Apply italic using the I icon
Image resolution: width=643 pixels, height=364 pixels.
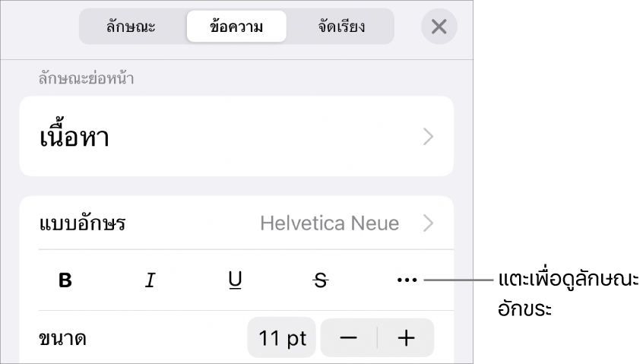click(x=150, y=280)
